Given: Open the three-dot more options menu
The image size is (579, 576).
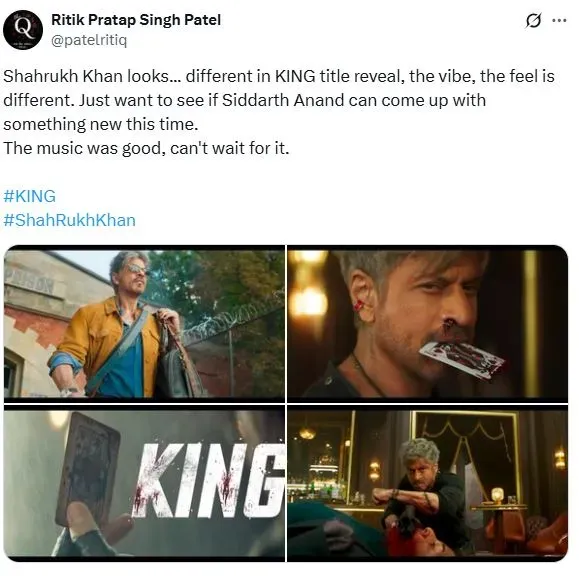Looking at the screenshot, I should 559,21.
